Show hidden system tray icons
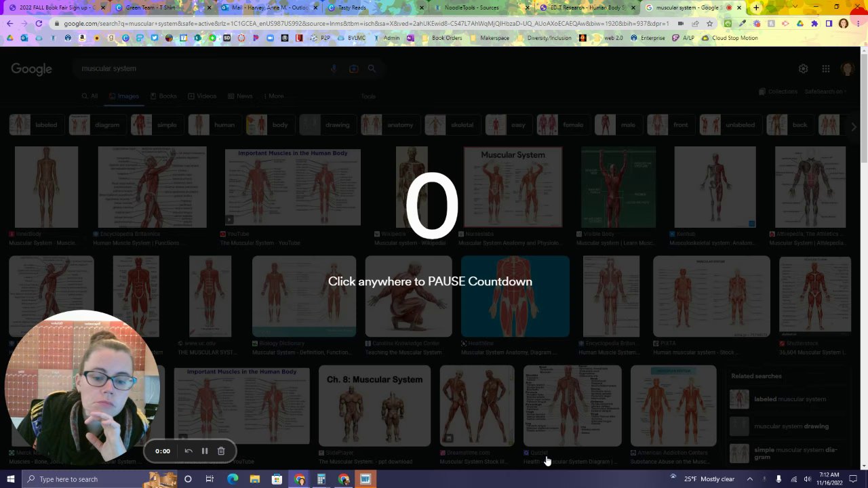868x488 pixels. (x=750, y=479)
